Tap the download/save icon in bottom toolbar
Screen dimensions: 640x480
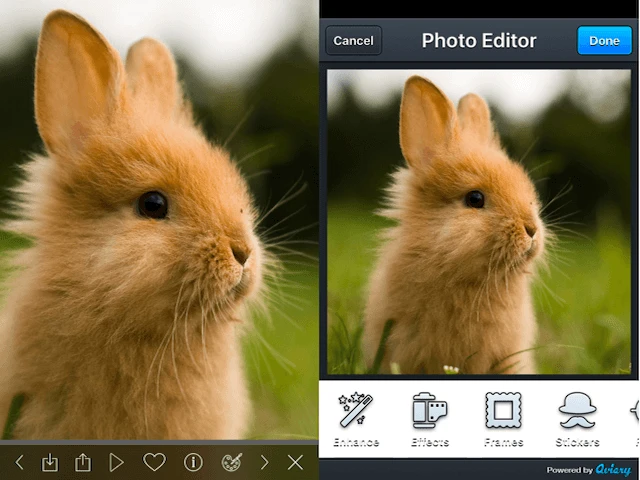(x=50, y=462)
